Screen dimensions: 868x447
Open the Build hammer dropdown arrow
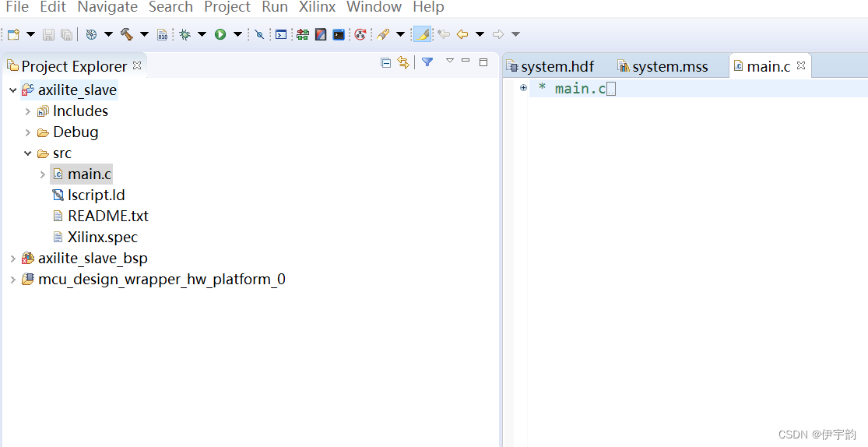coord(145,34)
